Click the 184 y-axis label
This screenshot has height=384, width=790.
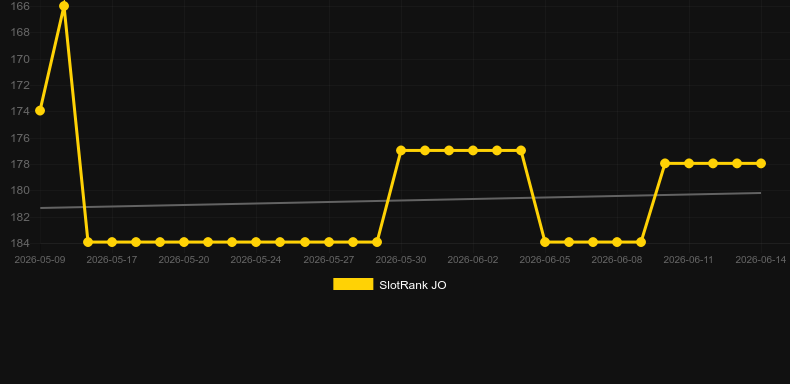(x=20, y=243)
